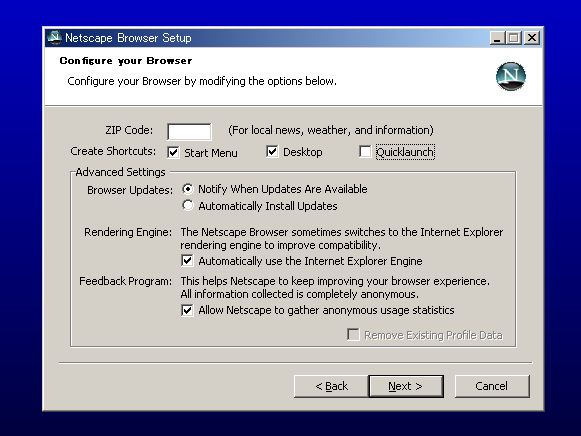Close the Netscape Browser Setup window

point(532,38)
